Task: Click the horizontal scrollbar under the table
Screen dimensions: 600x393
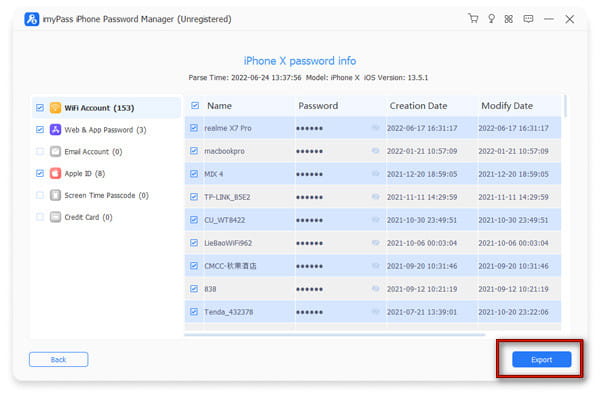Action: pos(334,335)
